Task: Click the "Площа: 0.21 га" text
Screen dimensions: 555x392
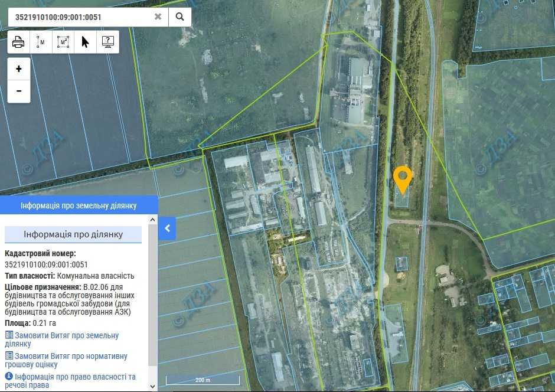Action: [31, 323]
